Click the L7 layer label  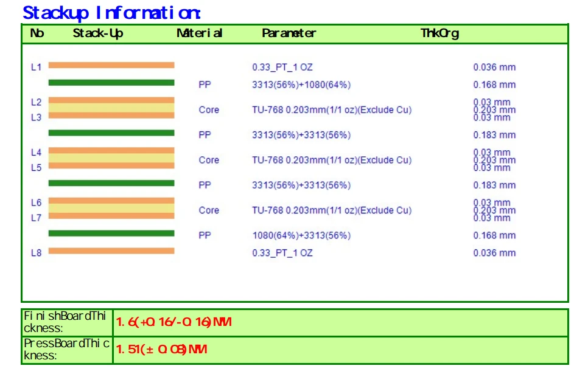tap(36, 218)
